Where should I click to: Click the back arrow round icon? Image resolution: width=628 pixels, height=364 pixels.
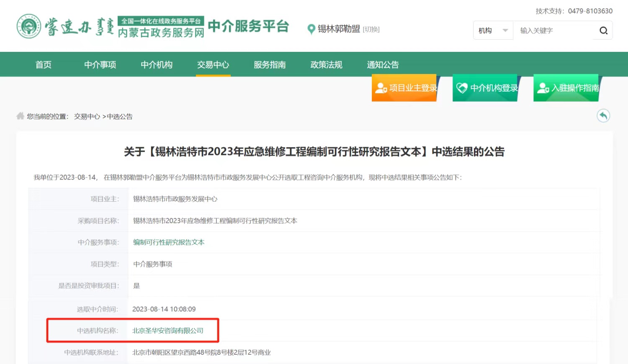(603, 116)
